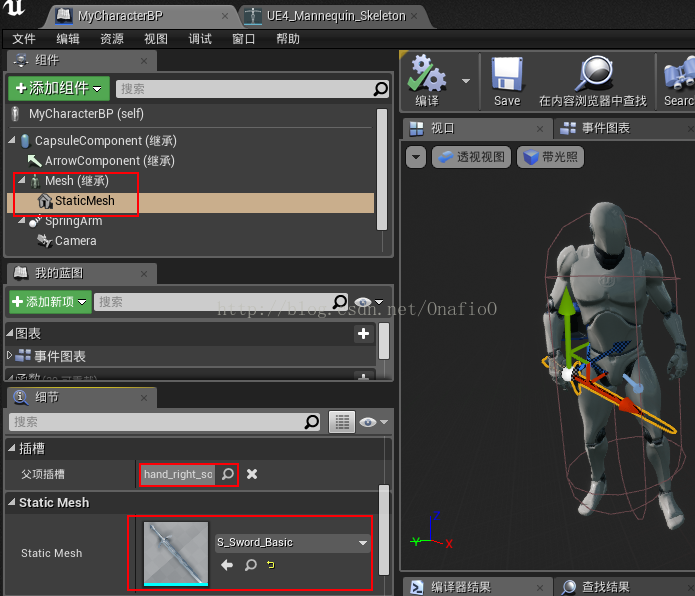The height and width of the screenshot is (596, 695).
Task: Click the Compile (编译) toolbar button
Action: coord(427,81)
